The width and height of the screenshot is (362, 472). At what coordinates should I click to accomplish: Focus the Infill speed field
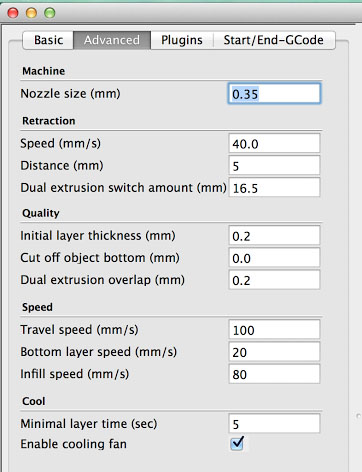[274, 374]
